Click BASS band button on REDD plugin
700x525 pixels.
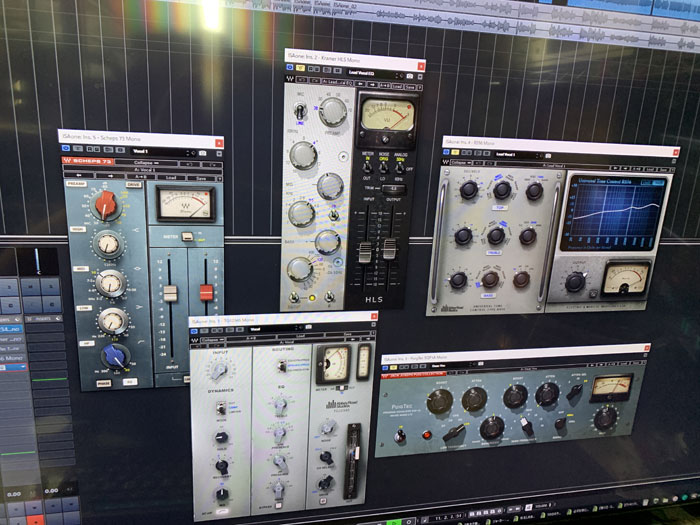point(488,296)
